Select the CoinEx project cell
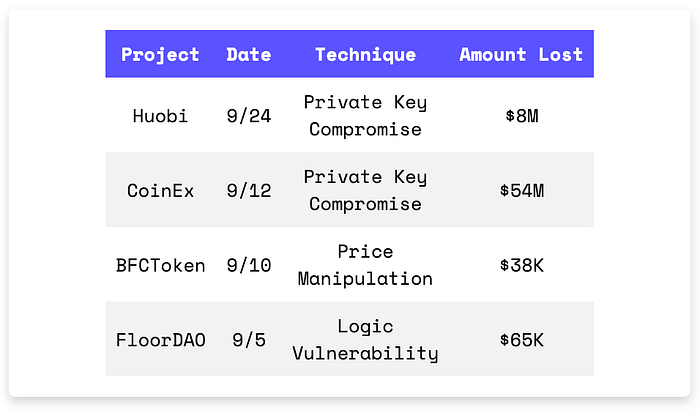The width and height of the screenshot is (700, 418). 160,191
